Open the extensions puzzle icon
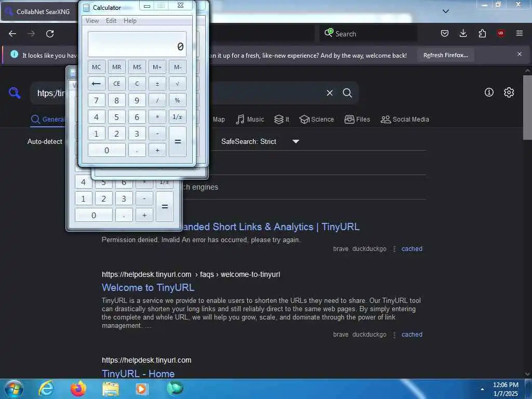This screenshot has height=399, width=532. 482,33
